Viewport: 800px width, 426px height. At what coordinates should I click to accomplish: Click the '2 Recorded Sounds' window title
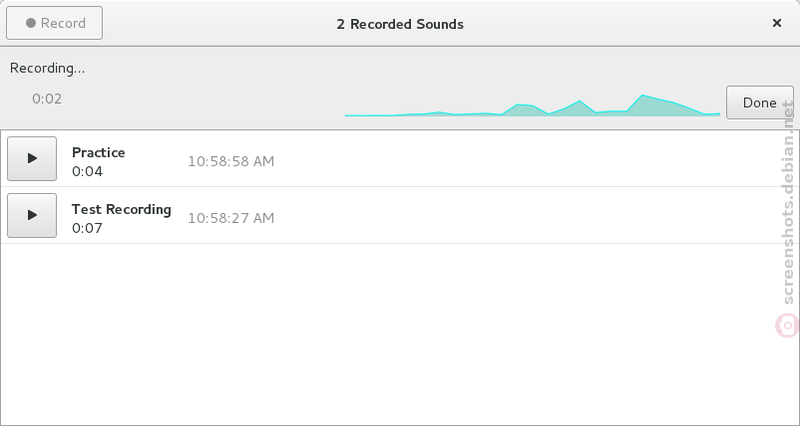(400, 24)
